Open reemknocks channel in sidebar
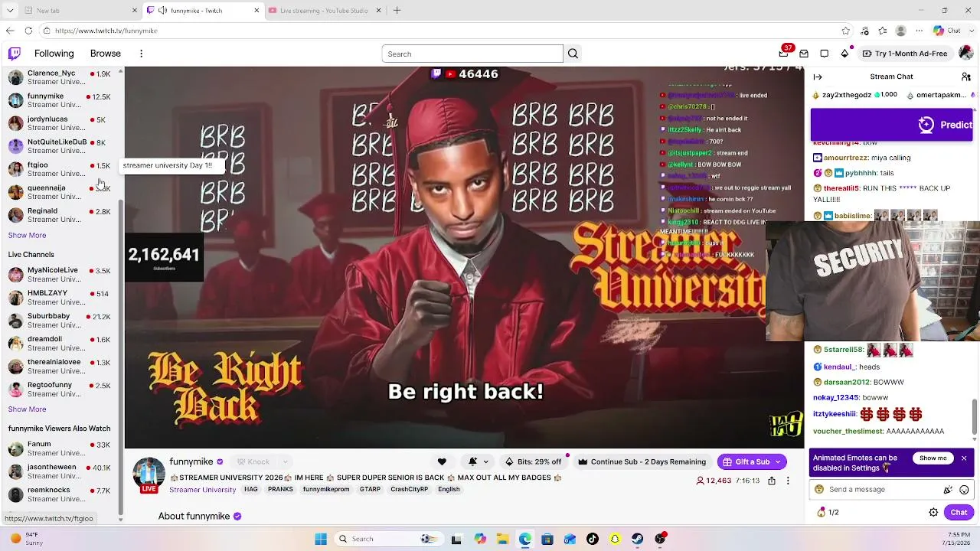The height and width of the screenshot is (551, 980). (x=60, y=495)
